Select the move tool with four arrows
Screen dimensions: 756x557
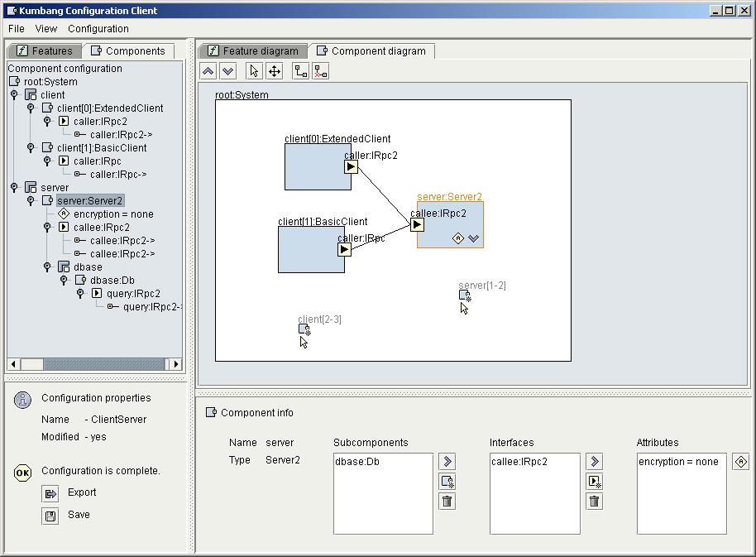275,71
